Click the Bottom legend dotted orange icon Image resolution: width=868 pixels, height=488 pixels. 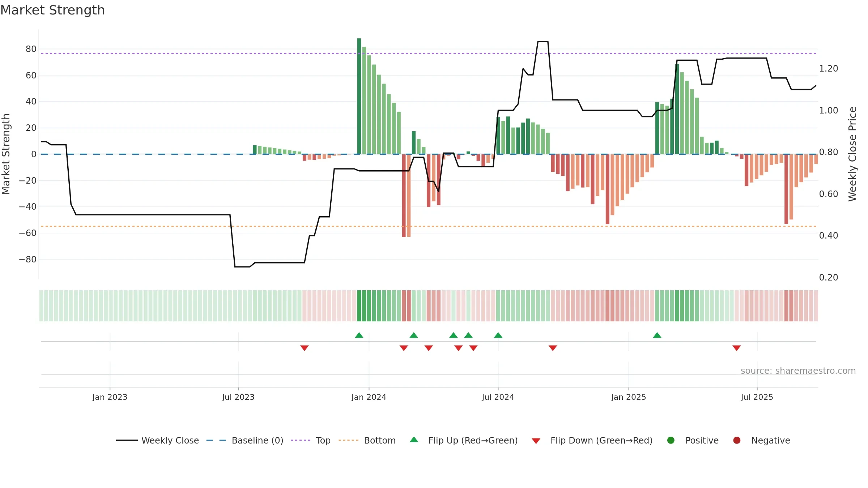click(349, 440)
